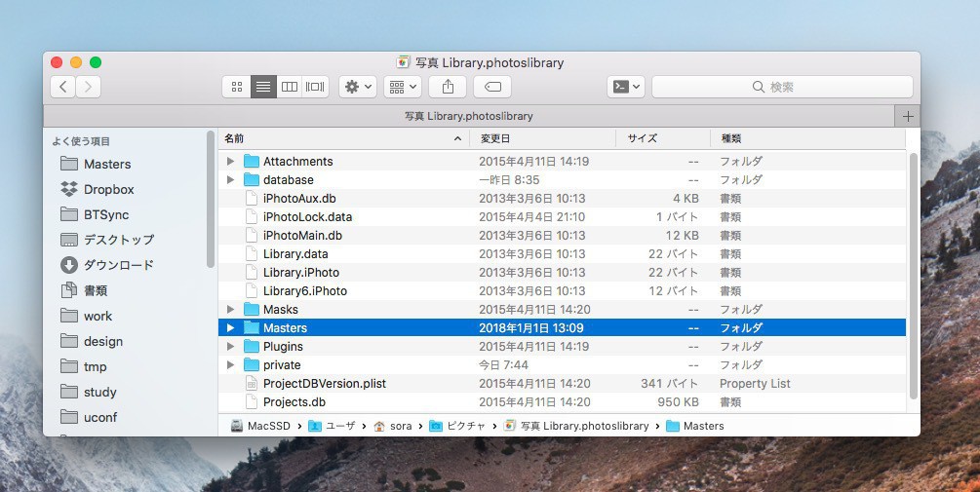This screenshot has height=492, width=980.
Task: Select the database folder icon
Action: pos(252,180)
